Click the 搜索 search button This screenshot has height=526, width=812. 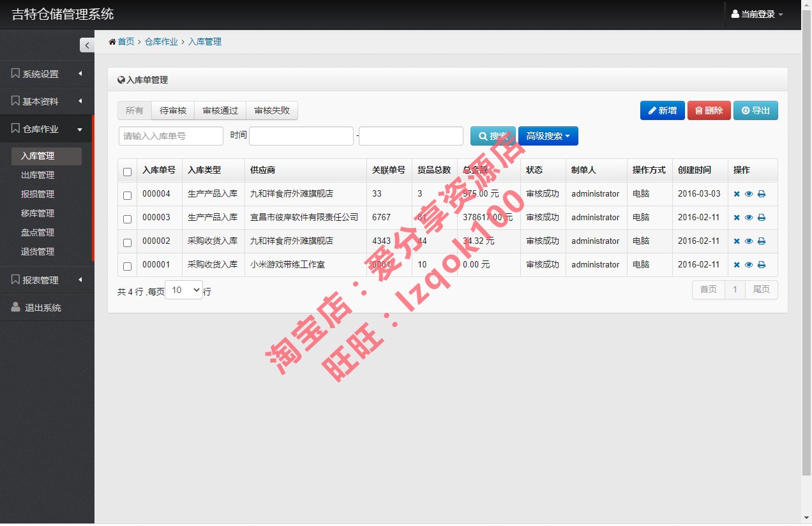click(493, 136)
